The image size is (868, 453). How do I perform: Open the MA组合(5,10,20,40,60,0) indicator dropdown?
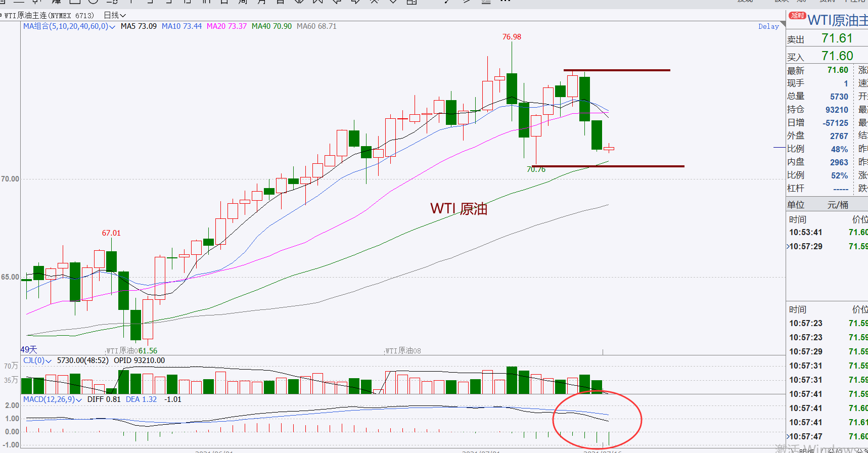pos(69,26)
